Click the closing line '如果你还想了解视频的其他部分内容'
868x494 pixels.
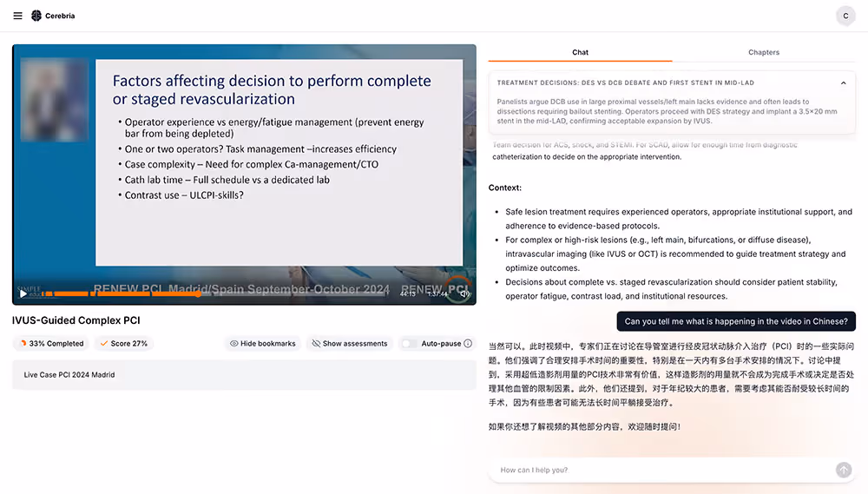click(584, 426)
